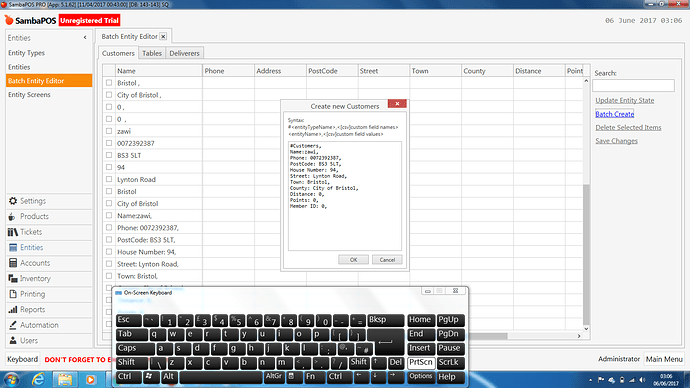Tick checkbox for BS3 5LT row
This screenshot has width=690, height=388.
pos(109,155)
